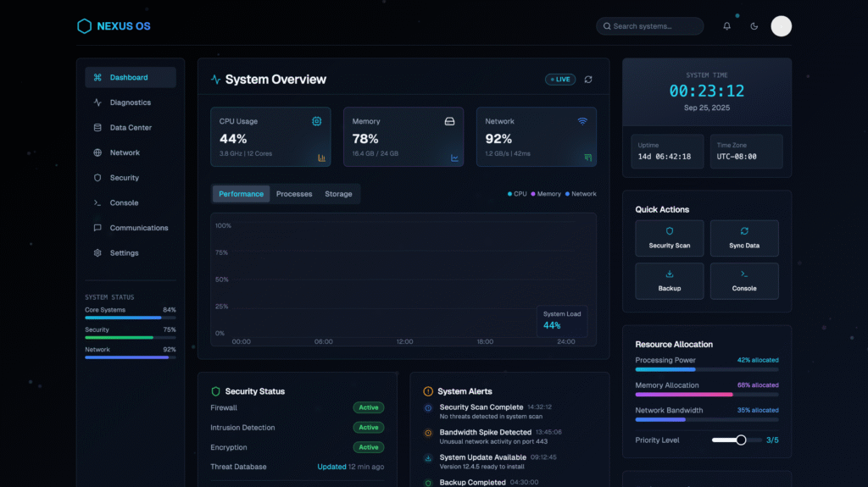Toggle dark mode with moon icon
Viewport: 868px width, 487px height.
coord(754,26)
